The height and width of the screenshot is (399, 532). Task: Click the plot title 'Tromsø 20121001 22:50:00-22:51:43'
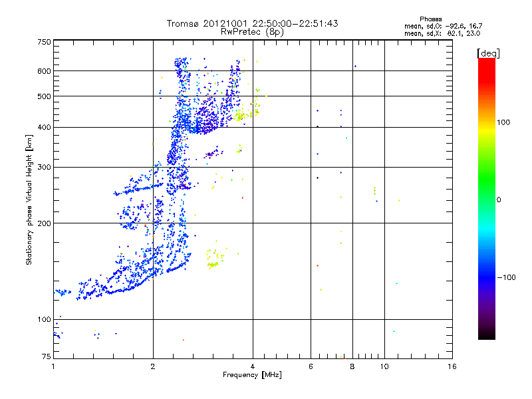pos(253,23)
